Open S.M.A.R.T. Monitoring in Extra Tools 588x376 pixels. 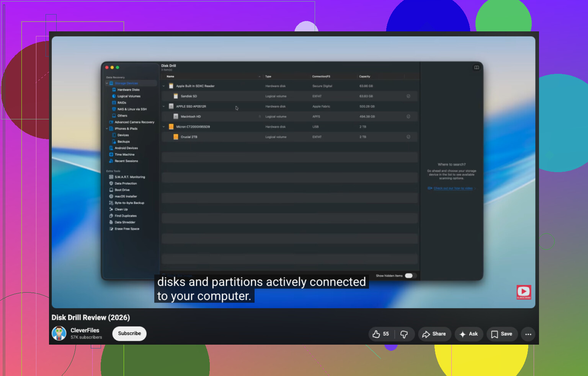pyautogui.click(x=130, y=177)
